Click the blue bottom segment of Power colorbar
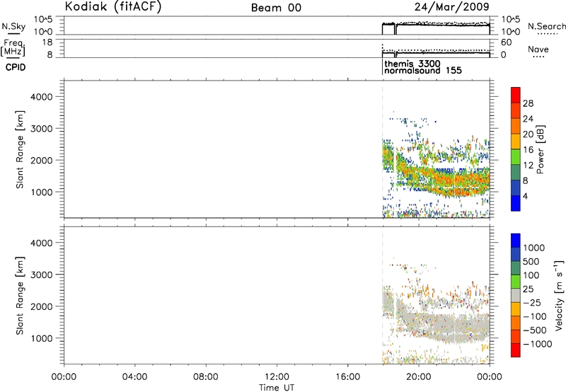Screen dimensions: 566x392 tap(516, 203)
